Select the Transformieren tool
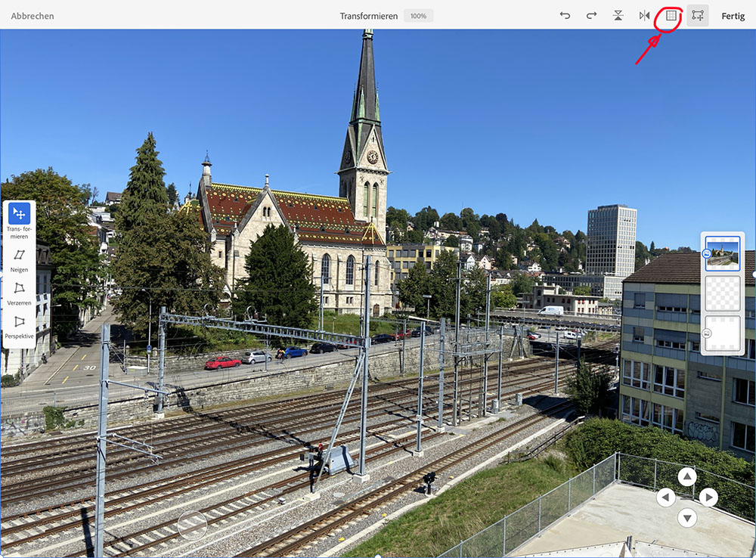The image size is (756, 558). (19, 214)
